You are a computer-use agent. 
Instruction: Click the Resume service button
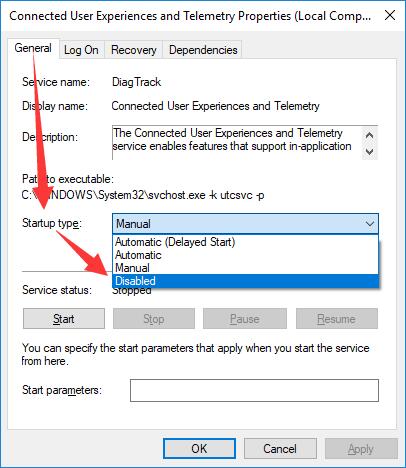click(x=337, y=319)
